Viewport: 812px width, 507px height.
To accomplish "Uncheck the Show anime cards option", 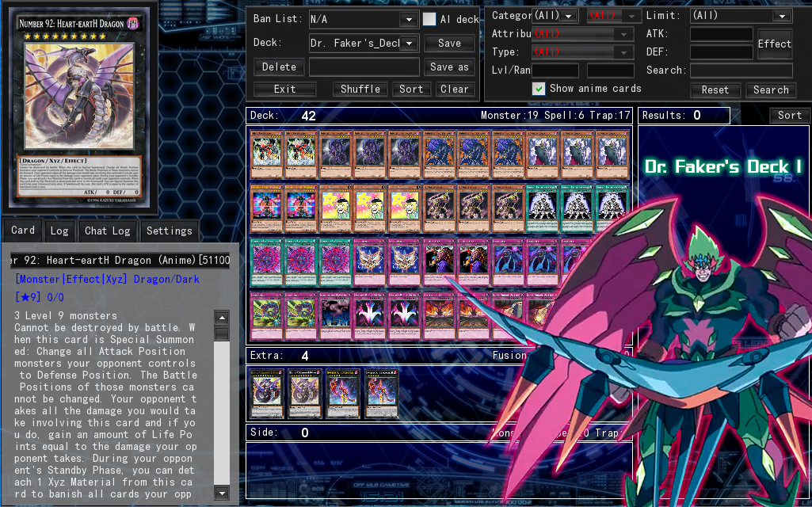I will pos(539,89).
